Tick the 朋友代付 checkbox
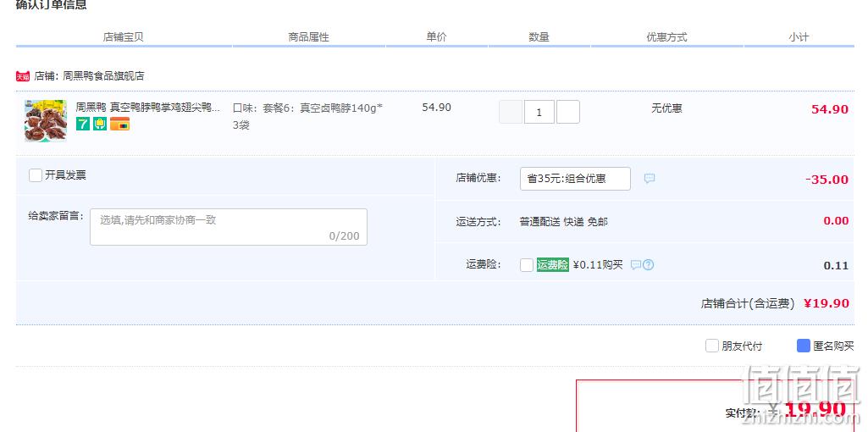 pyautogui.click(x=711, y=346)
